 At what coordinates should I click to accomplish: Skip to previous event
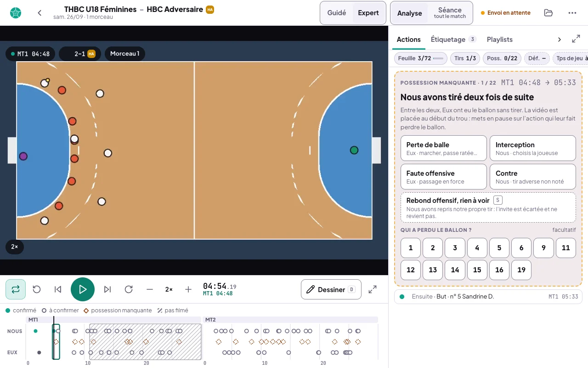58,289
